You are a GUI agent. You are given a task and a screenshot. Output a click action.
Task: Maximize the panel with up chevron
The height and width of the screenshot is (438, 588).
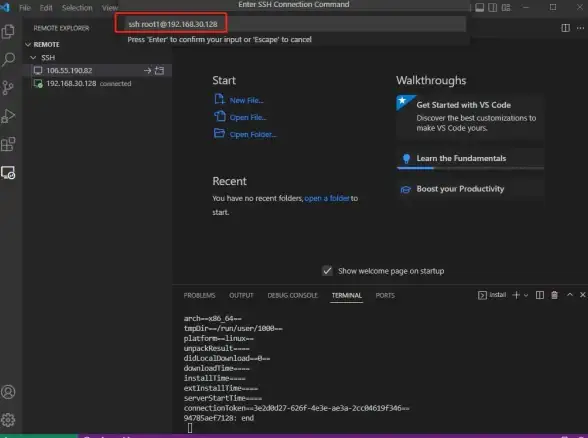[570, 295]
